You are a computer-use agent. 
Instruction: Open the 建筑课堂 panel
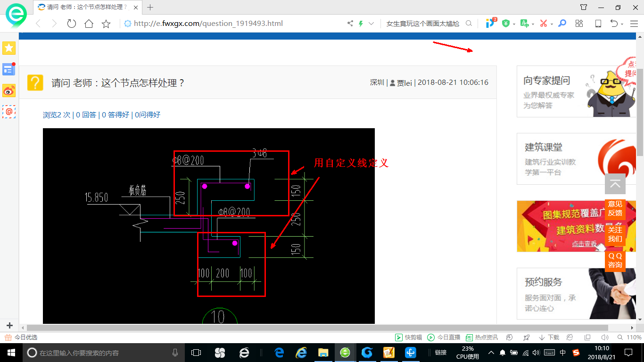[x=576, y=158]
